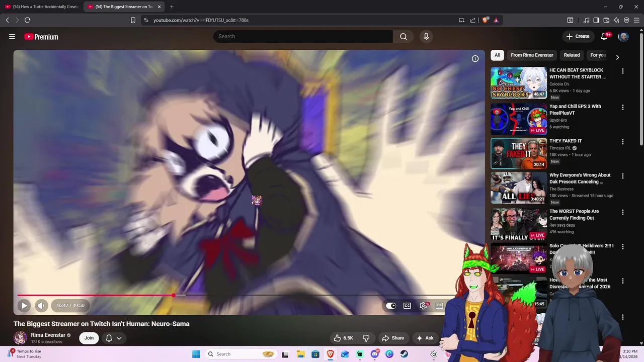The image size is (644, 362).
Task: Open options for THEY FAKED IT video
Action: (x=623, y=142)
